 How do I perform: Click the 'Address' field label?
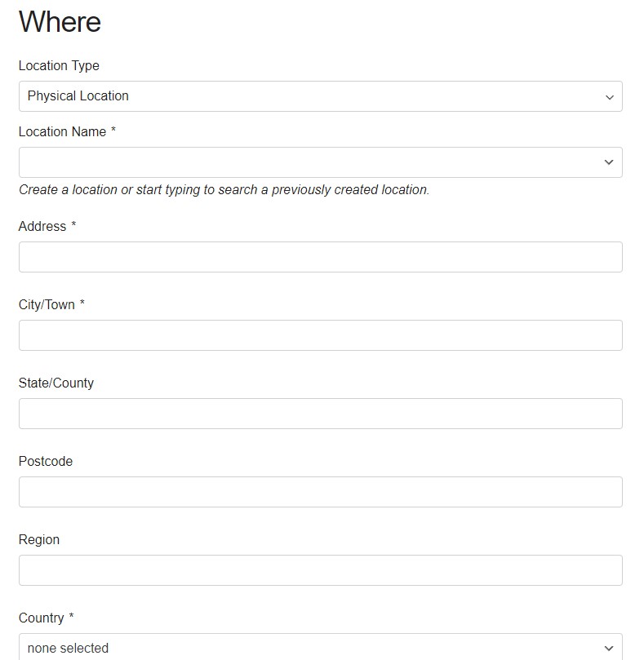coord(42,227)
